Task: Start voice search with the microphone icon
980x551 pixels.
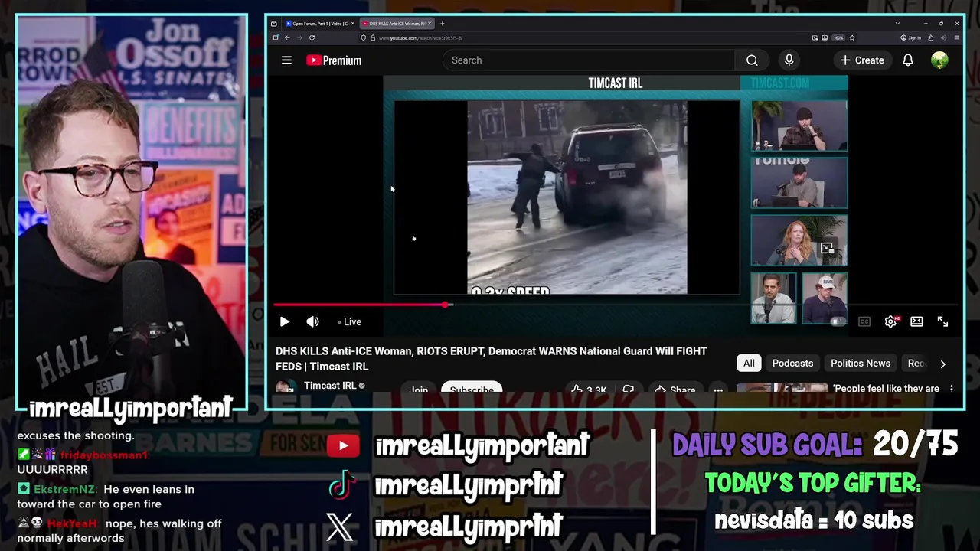Action: coord(789,60)
